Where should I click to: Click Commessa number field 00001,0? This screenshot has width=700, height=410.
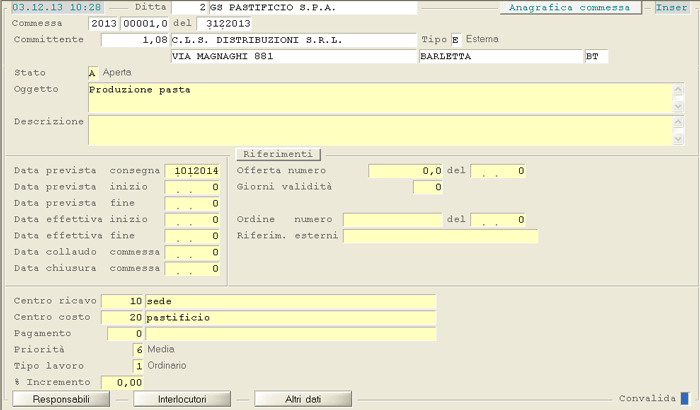click(x=145, y=24)
